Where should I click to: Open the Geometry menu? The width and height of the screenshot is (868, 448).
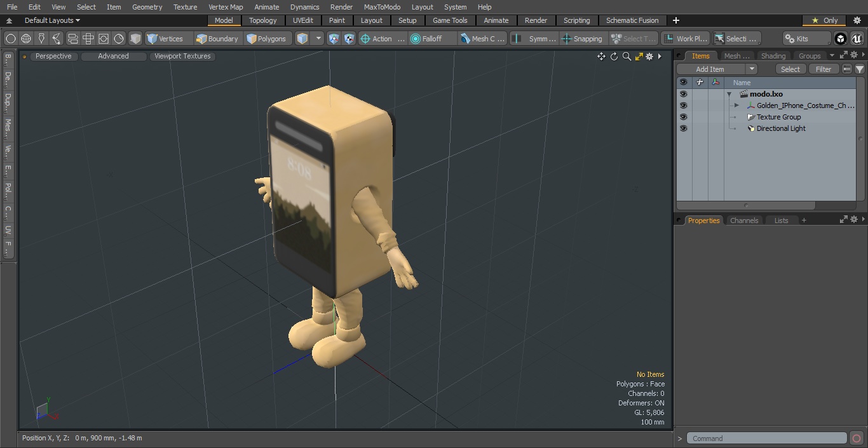pyautogui.click(x=147, y=7)
